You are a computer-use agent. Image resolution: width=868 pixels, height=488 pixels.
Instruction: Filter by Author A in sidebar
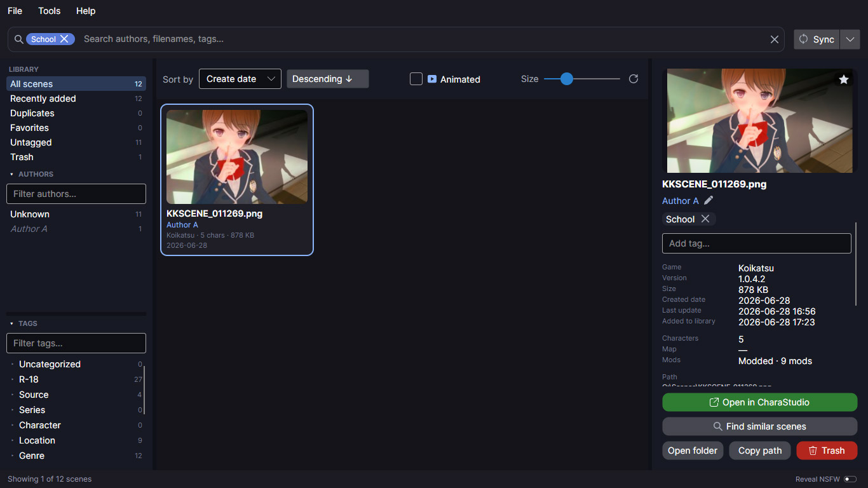coord(76,229)
